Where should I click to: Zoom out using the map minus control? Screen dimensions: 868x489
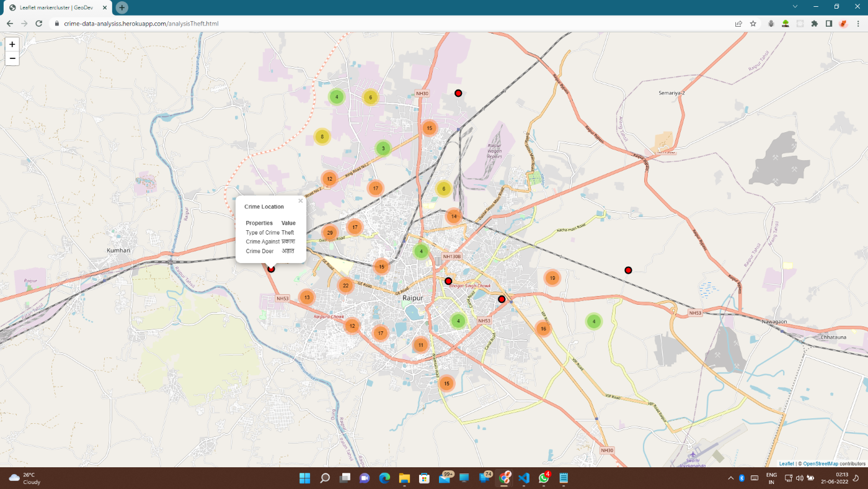12,58
